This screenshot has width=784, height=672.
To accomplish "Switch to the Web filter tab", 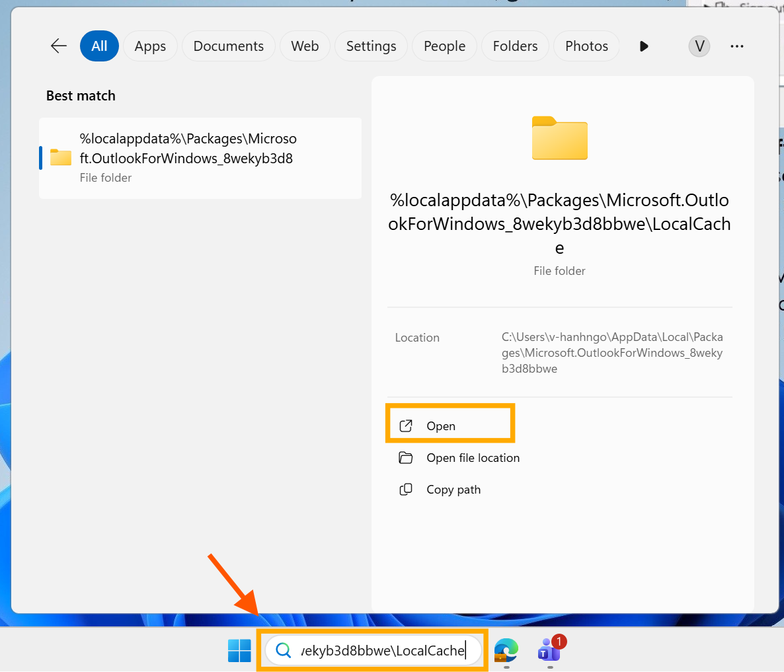I will click(x=305, y=46).
